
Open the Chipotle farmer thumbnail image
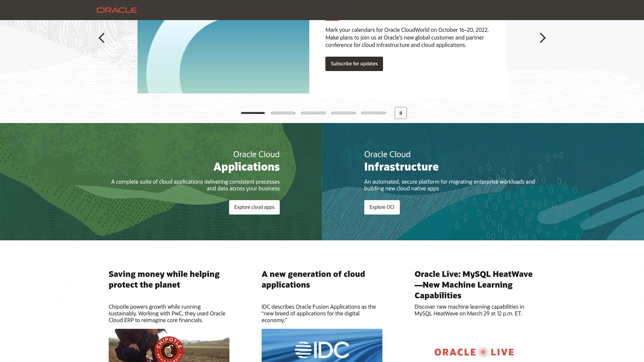169,345
